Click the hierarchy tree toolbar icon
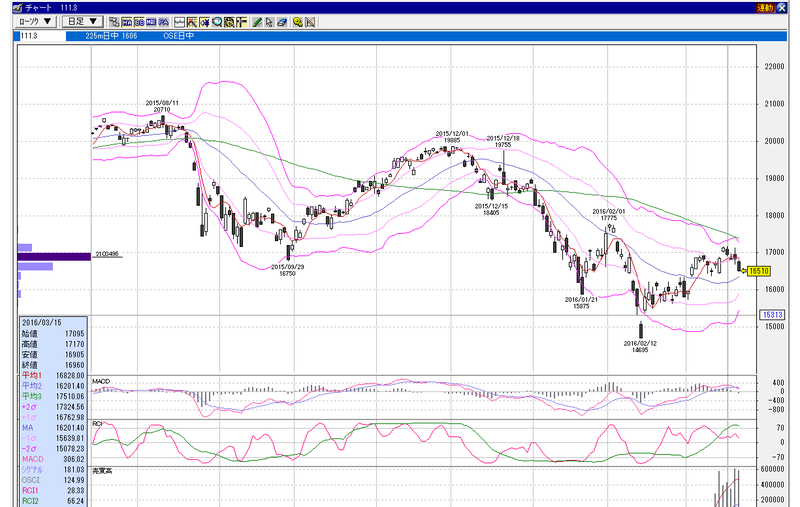 (114, 22)
